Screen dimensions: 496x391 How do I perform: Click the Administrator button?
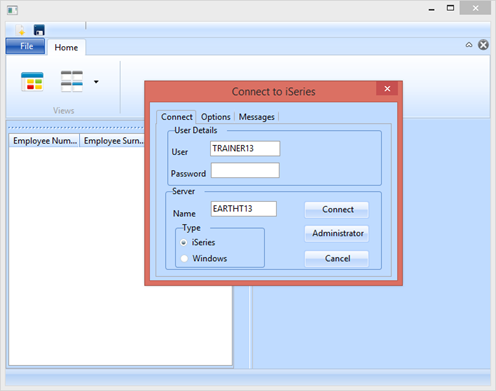pos(337,233)
